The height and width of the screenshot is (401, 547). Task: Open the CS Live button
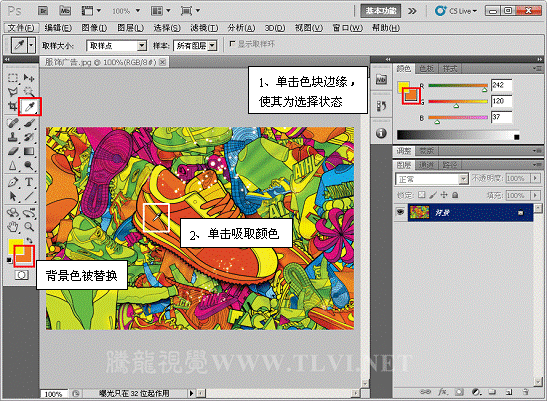point(456,11)
